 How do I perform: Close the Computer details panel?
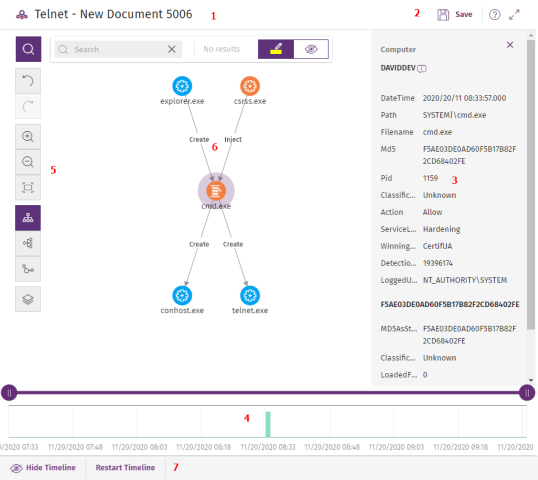tap(510, 45)
